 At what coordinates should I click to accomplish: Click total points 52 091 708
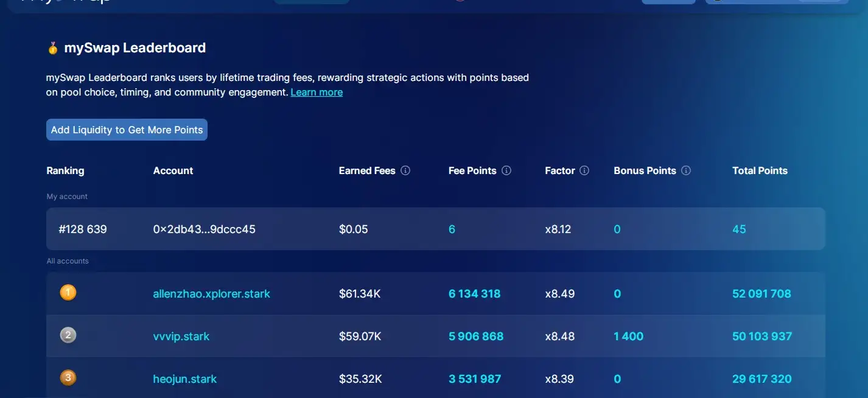tap(761, 294)
